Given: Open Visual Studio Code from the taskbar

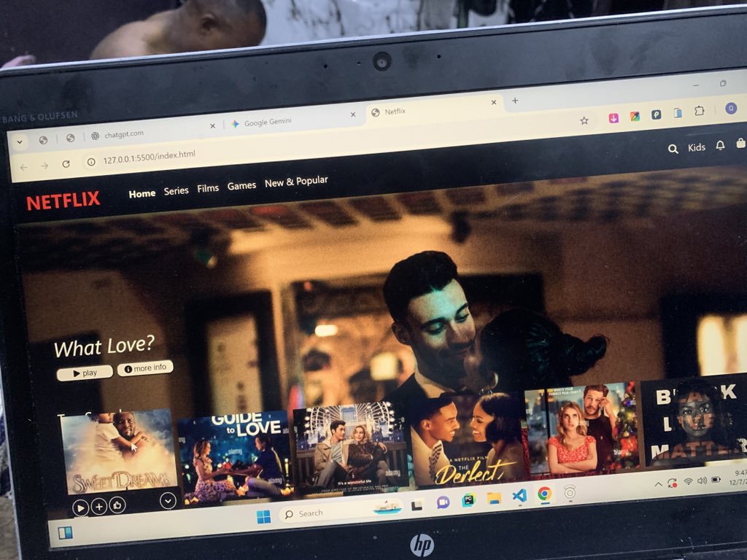Looking at the screenshot, I should click(519, 496).
